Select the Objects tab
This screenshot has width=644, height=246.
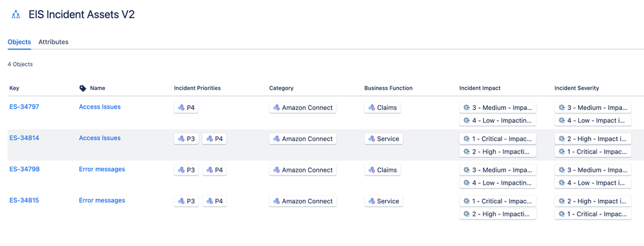19,42
